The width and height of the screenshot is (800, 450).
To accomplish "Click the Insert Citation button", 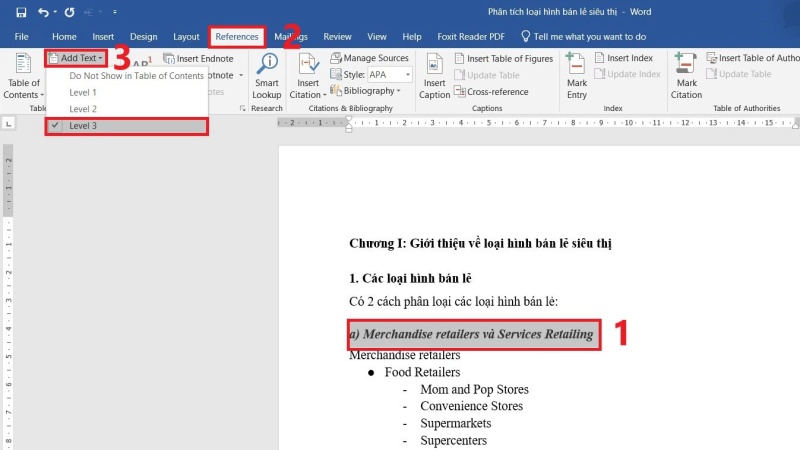I will 308,76.
